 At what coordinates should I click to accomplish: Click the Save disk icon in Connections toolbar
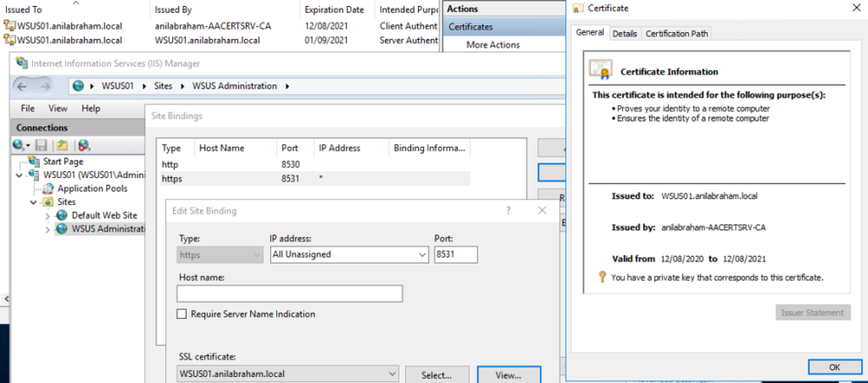click(41, 146)
